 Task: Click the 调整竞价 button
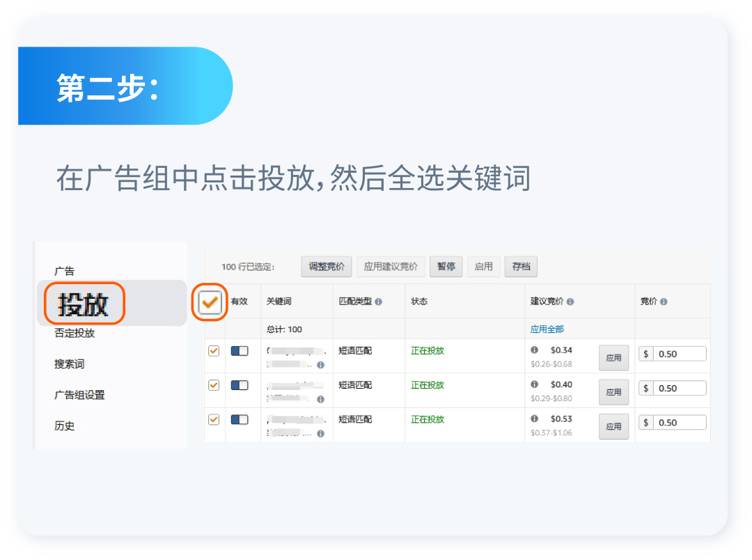[326, 267]
